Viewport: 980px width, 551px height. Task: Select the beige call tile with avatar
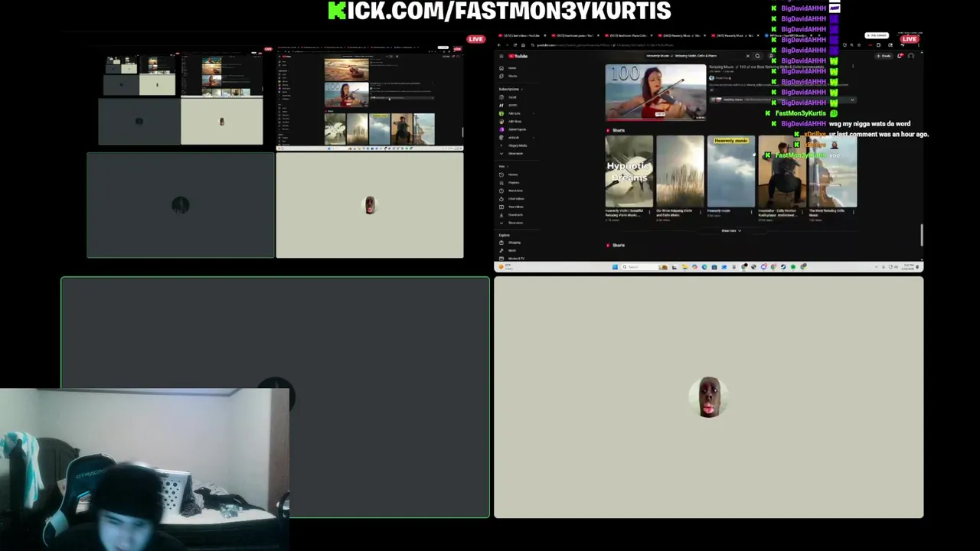click(x=709, y=397)
